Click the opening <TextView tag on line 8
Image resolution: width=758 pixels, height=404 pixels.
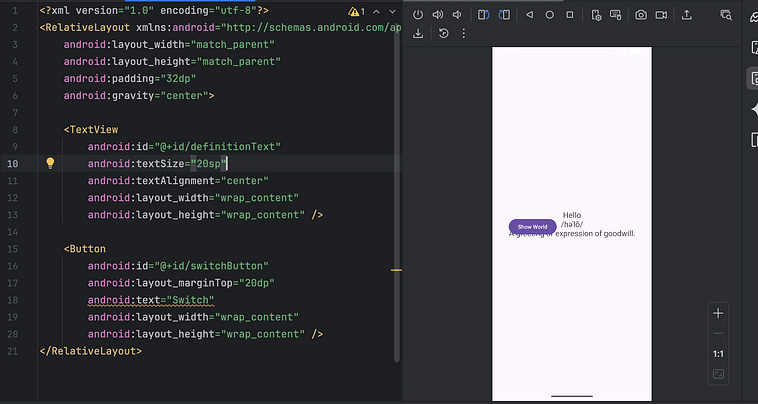(x=91, y=130)
